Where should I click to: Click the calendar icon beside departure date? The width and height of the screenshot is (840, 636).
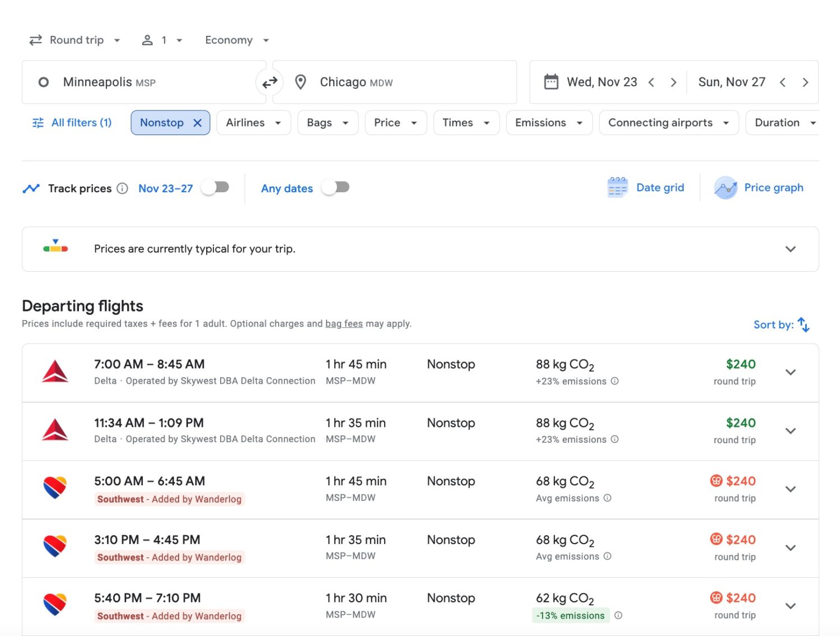coord(552,82)
